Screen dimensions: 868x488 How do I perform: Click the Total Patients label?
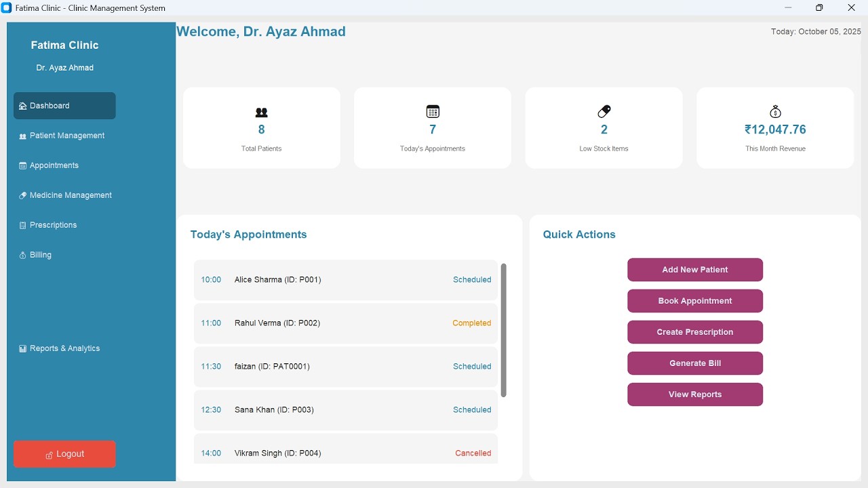coord(262,148)
